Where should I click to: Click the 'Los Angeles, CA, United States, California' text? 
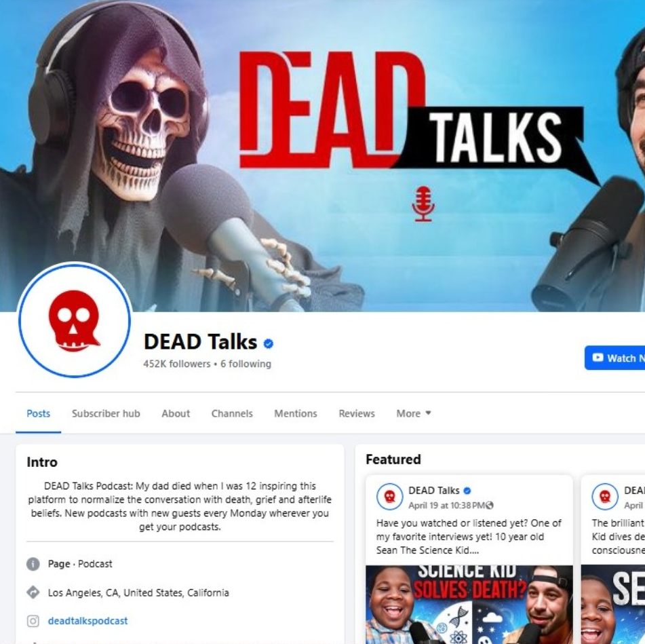(x=138, y=592)
